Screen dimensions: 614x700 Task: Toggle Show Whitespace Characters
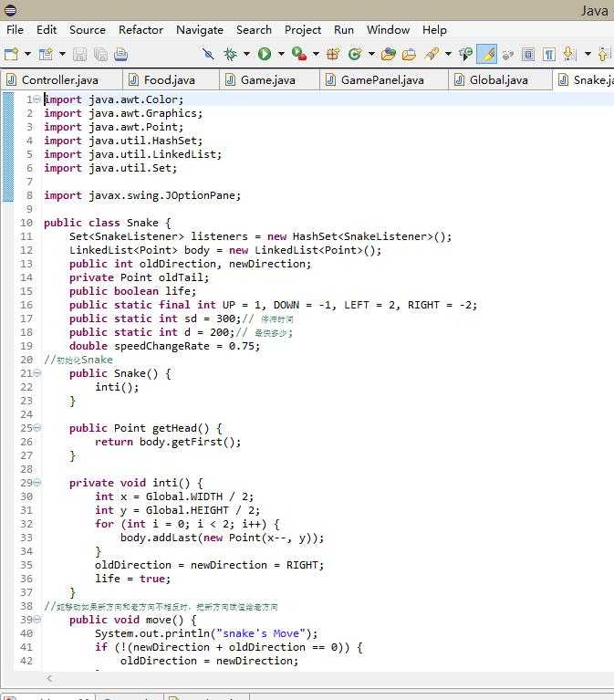(x=549, y=54)
